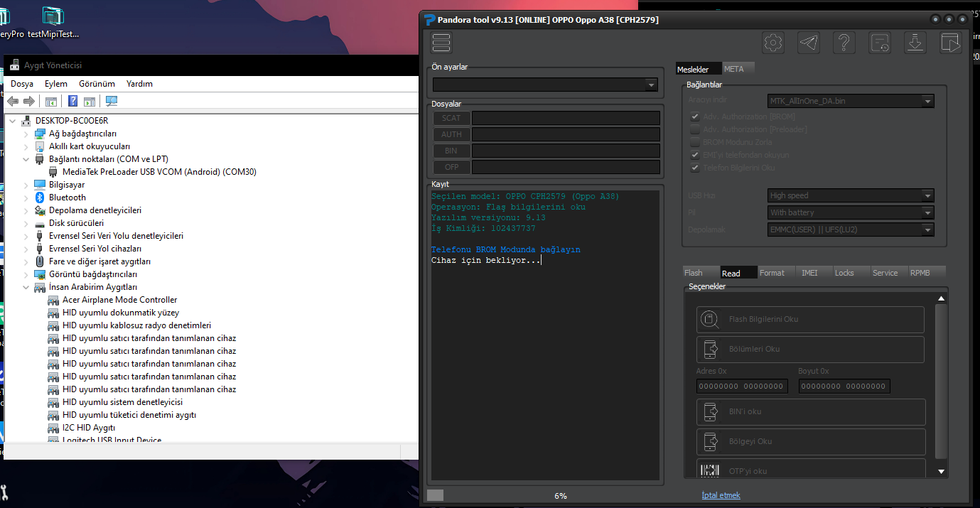Expand the Akıllı kart okuyucuları node
The image size is (980, 508).
[26, 146]
